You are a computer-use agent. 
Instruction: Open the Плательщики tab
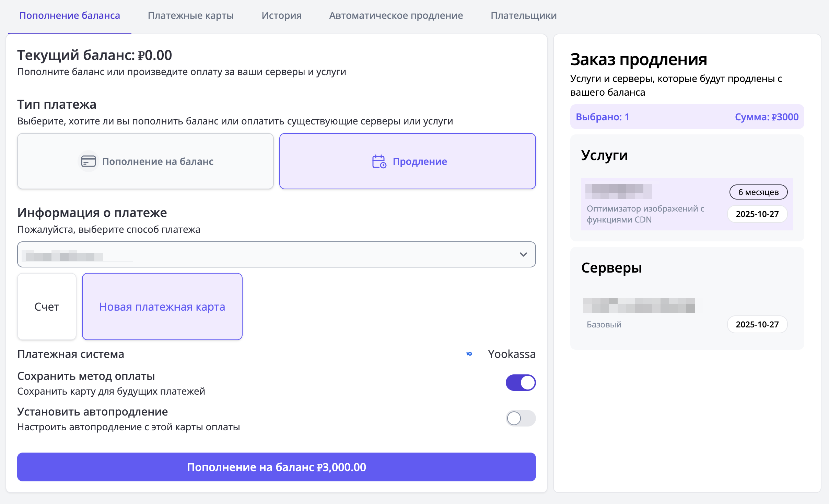(524, 15)
